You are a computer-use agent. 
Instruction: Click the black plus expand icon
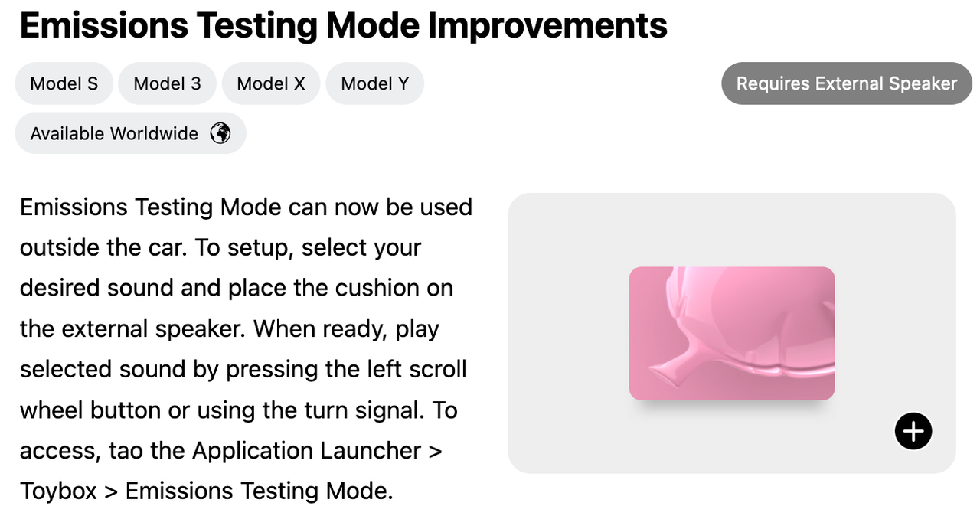click(913, 432)
